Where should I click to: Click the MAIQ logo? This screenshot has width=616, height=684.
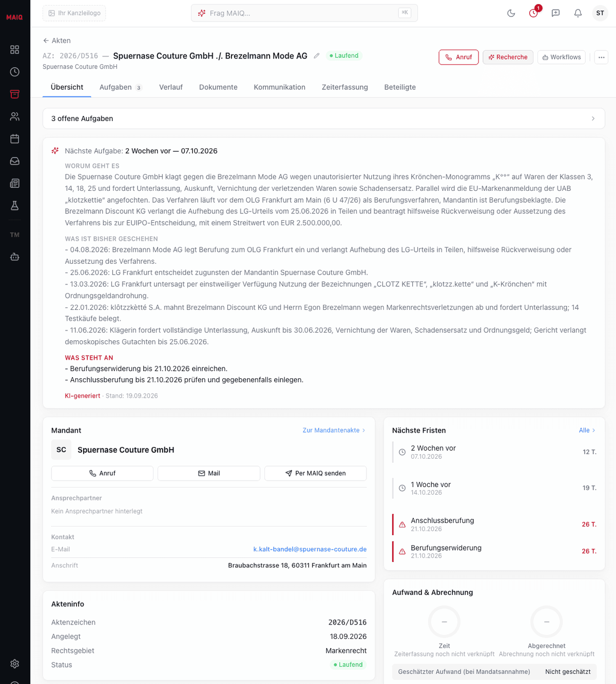click(x=14, y=17)
